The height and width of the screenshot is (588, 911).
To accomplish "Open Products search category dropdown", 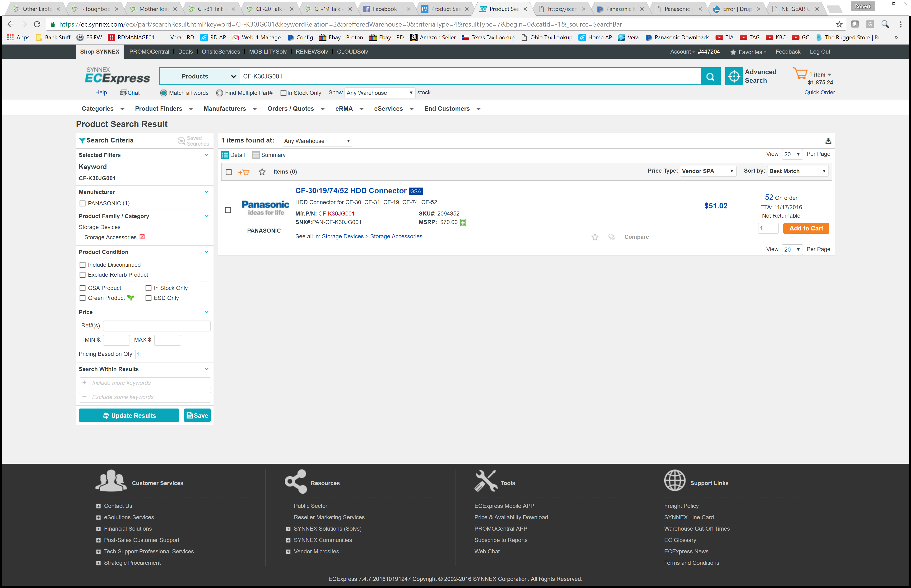I will tap(200, 76).
